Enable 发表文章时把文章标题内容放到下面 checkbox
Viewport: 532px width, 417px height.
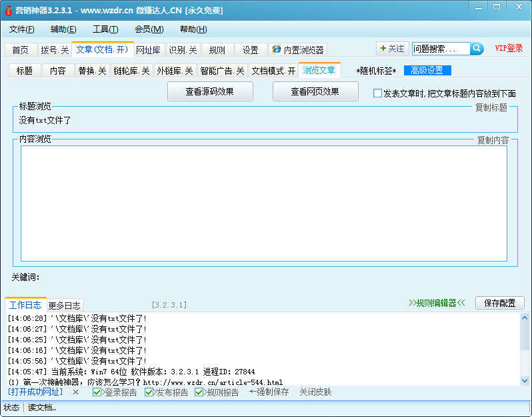click(377, 93)
